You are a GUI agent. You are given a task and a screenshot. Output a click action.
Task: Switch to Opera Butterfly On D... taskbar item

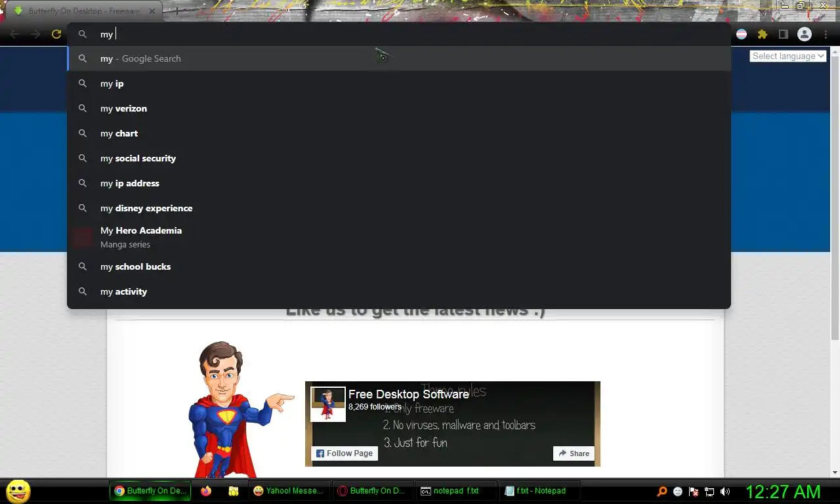[371, 491]
